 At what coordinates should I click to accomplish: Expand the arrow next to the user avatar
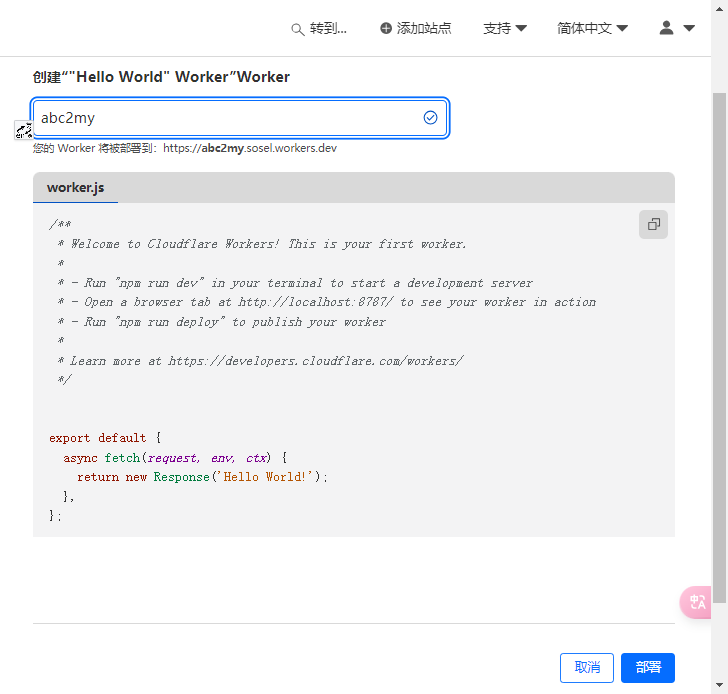tap(689, 29)
